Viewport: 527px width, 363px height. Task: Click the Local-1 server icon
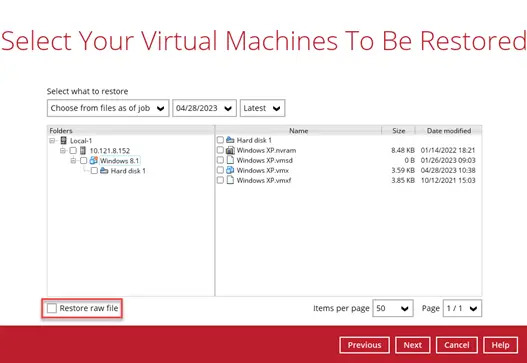point(63,140)
